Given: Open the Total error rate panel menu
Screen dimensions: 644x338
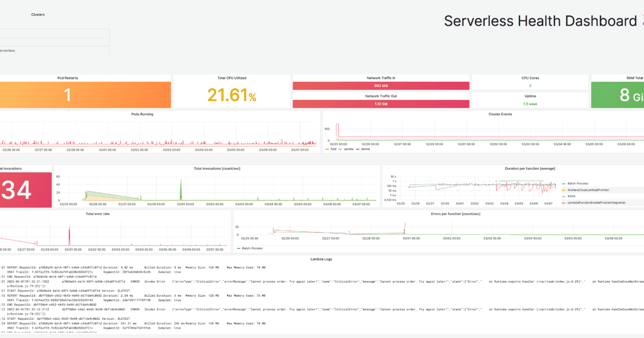Looking at the screenshot, I should 97,214.
